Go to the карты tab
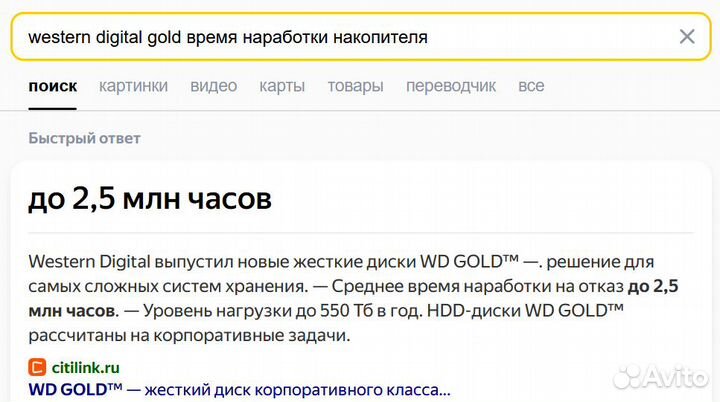 coord(282,86)
